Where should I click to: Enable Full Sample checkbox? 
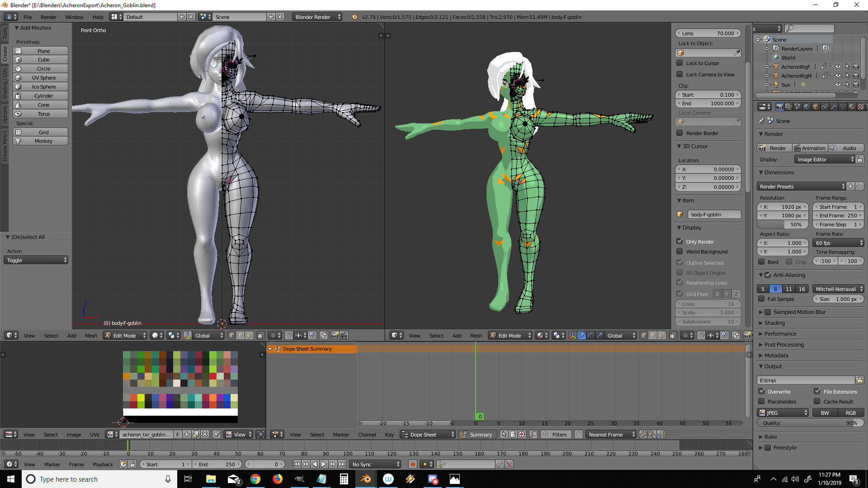tap(762, 299)
